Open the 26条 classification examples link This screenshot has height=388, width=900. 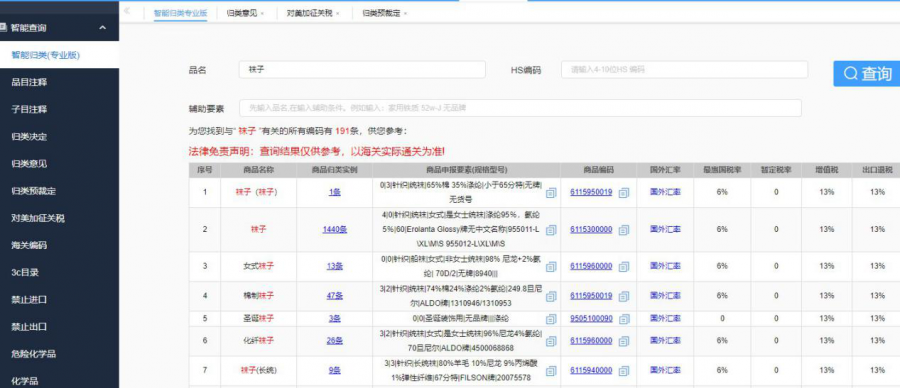pyautogui.click(x=335, y=340)
